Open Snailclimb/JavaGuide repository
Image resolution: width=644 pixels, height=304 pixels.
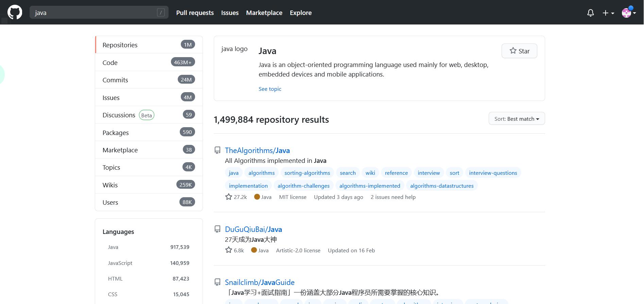pyautogui.click(x=260, y=282)
